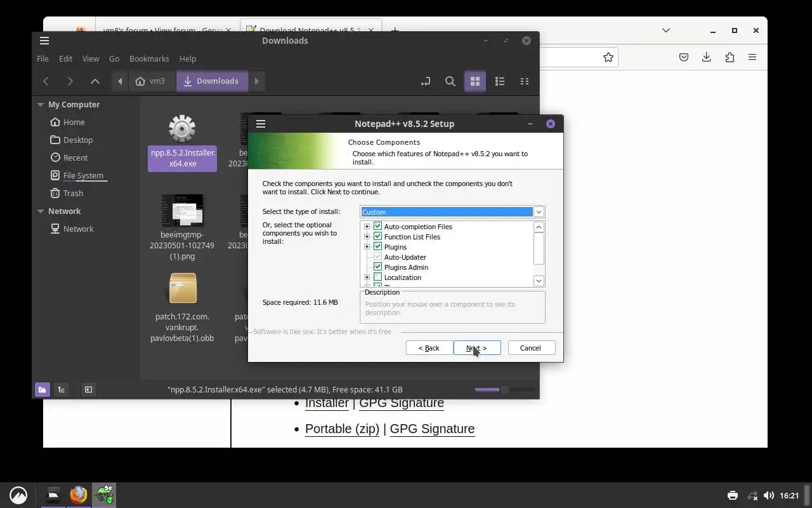Select npp.8.5.2.Installer.x64.exe file
812x508 pixels.
click(183, 142)
